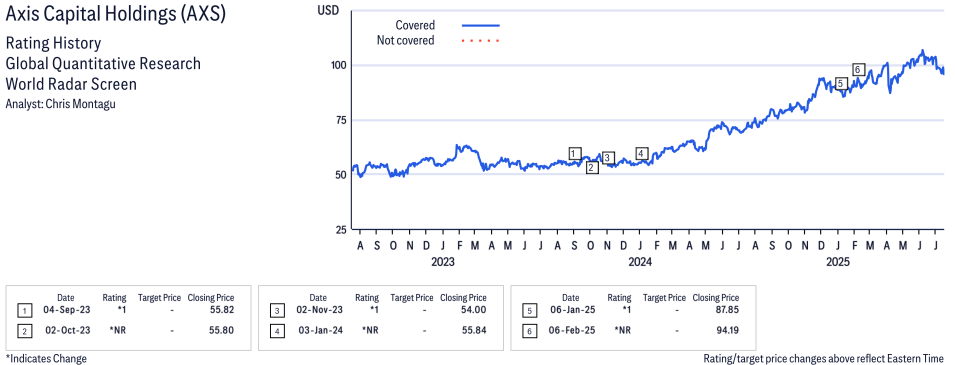Click the table box numbered 6

coord(529,331)
